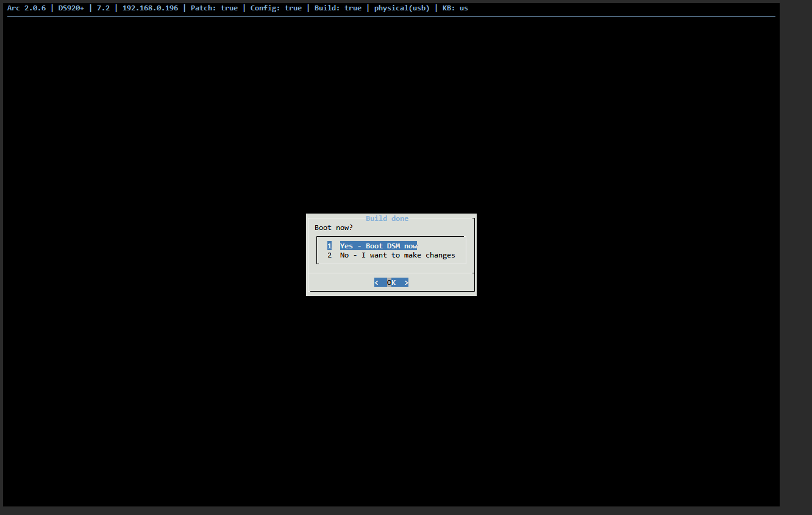Click the "Config: true" status indicator

click(x=276, y=8)
